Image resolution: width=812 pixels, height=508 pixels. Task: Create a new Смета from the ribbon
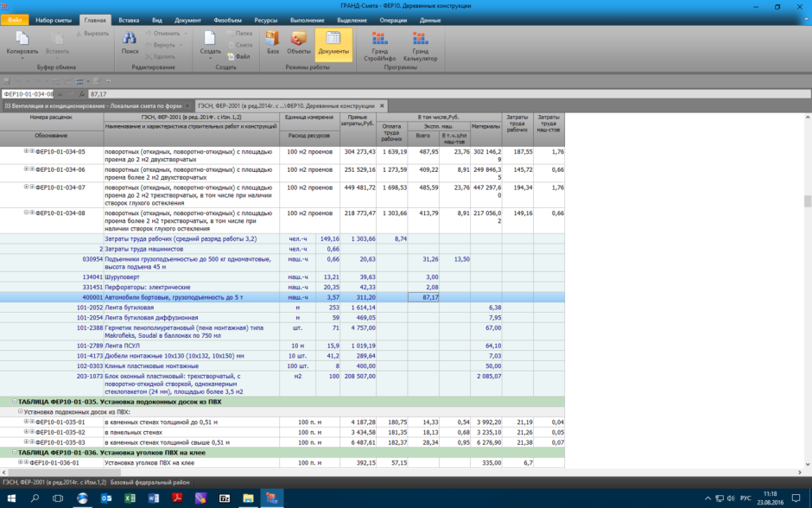tap(240, 45)
